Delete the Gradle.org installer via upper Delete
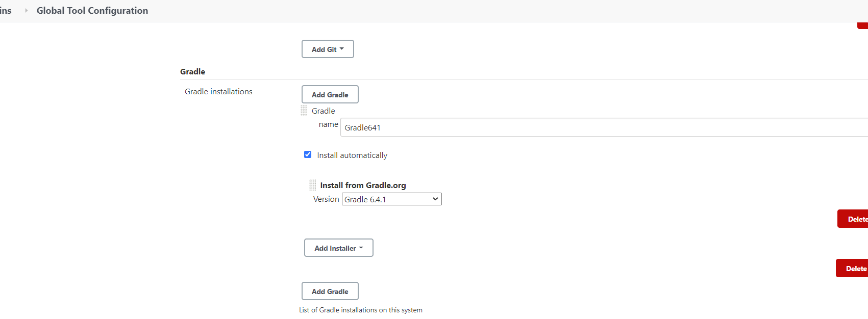Image resolution: width=868 pixels, height=319 pixels. (x=853, y=219)
